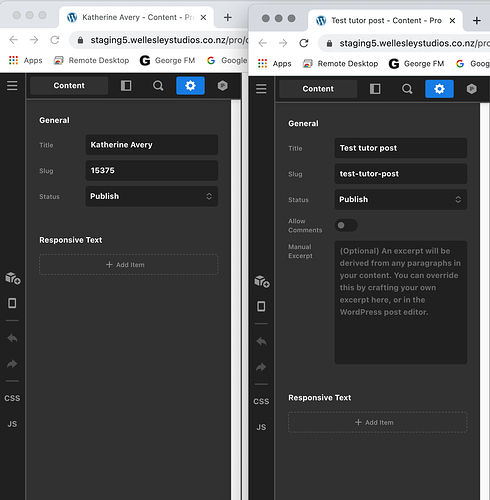Image resolution: width=490 pixels, height=500 pixels.
Task: Open Status dropdown for Katherine Avery
Action: pyautogui.click(x=152, y=196)
